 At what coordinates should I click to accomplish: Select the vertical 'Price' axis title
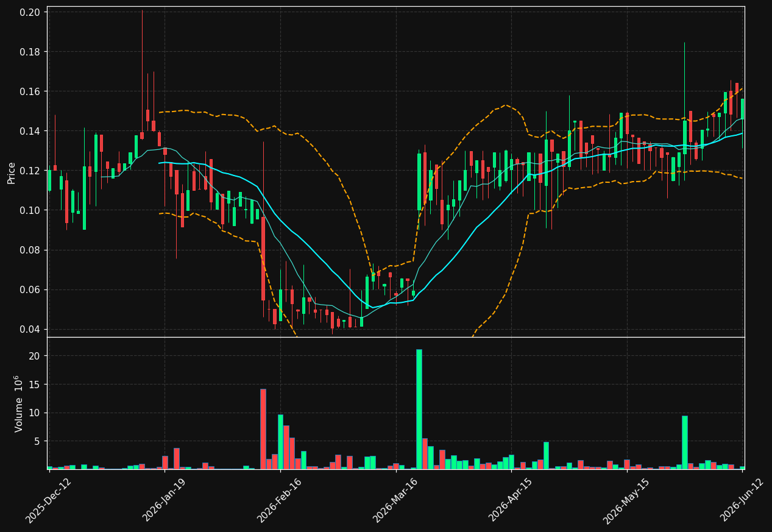point(11,172)
